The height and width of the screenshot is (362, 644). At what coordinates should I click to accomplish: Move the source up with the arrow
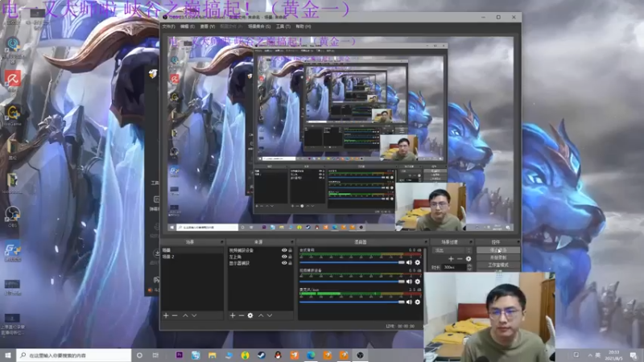tap(261, 315)
